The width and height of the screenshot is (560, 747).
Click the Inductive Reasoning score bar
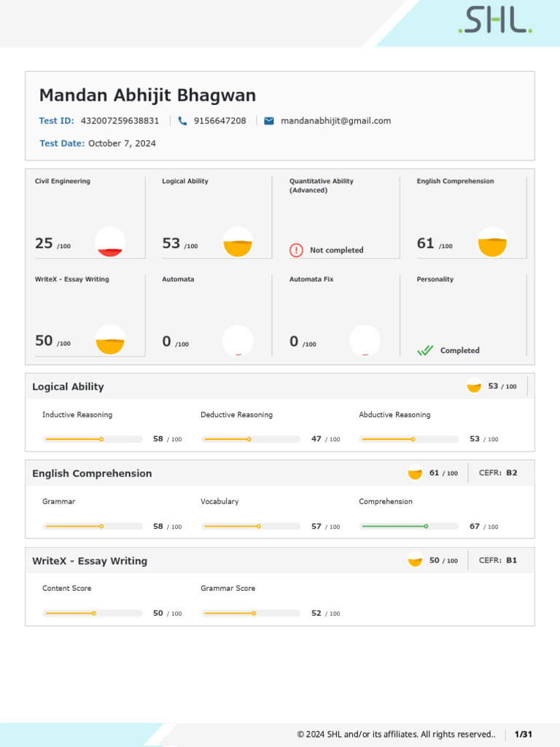coord(93,439)
